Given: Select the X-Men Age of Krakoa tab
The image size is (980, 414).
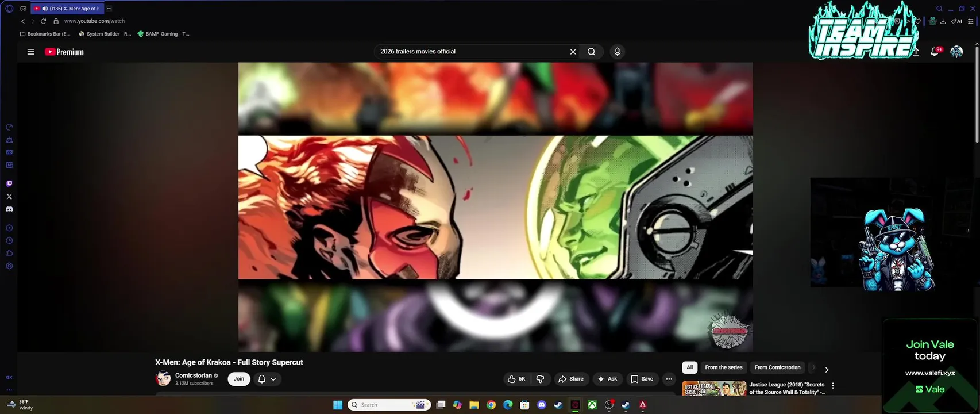Looking at the screenshot, I should (67, 9).
